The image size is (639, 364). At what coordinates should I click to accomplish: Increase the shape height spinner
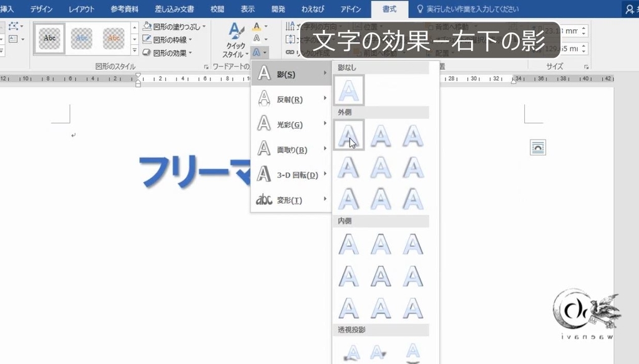pos(584,28)
